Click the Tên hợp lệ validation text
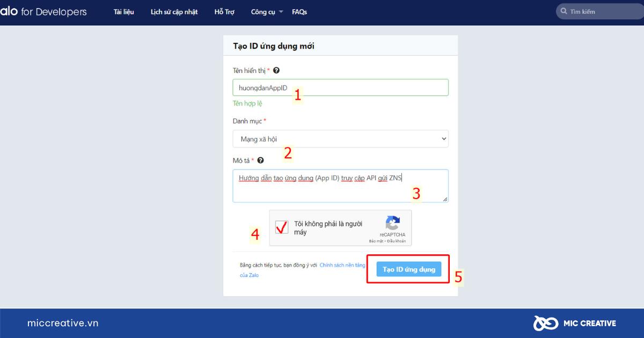The height and width of the screenshot is (338, 644). (247, 104)
